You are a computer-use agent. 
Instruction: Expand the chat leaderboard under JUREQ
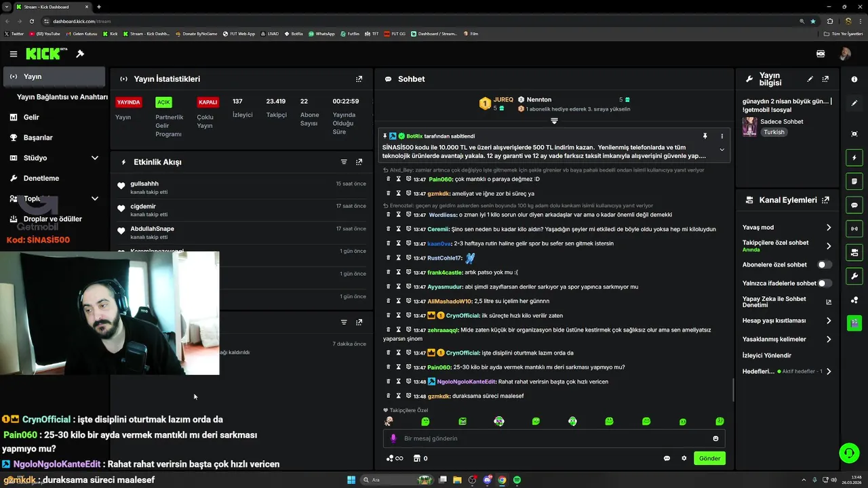[x=554, y=121]
